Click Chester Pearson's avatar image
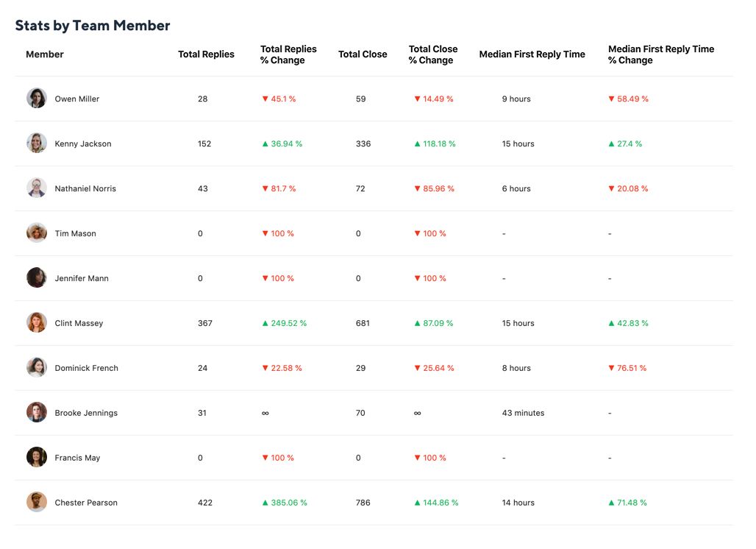Screen dimensions: 756x549 [37, 502]
